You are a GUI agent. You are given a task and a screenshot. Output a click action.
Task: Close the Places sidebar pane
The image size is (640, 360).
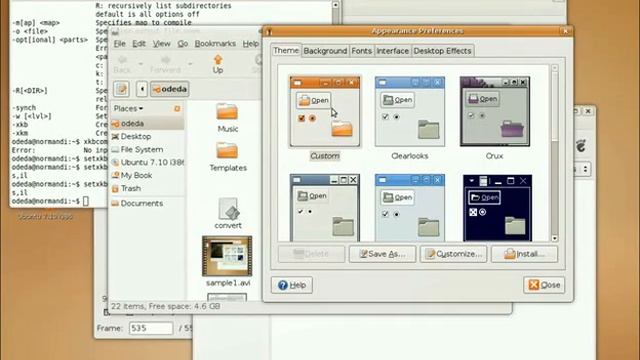[x=177, y=109]
